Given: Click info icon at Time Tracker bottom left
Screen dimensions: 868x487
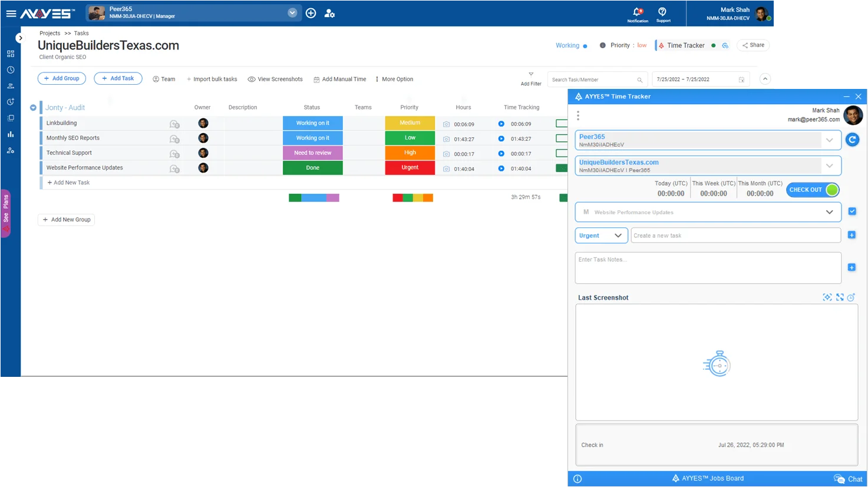Looking at the screenshot, I should tap(577, 479).
